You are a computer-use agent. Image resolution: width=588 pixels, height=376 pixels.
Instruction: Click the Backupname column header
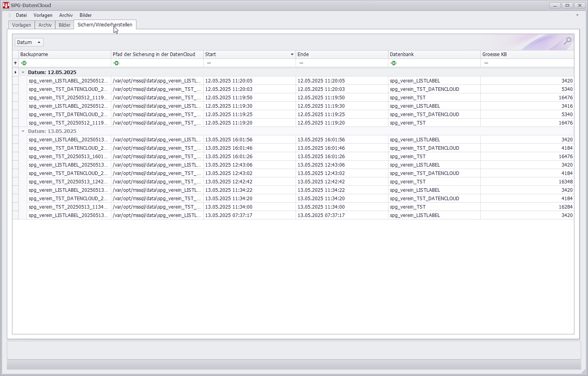(x=65, y=54)
